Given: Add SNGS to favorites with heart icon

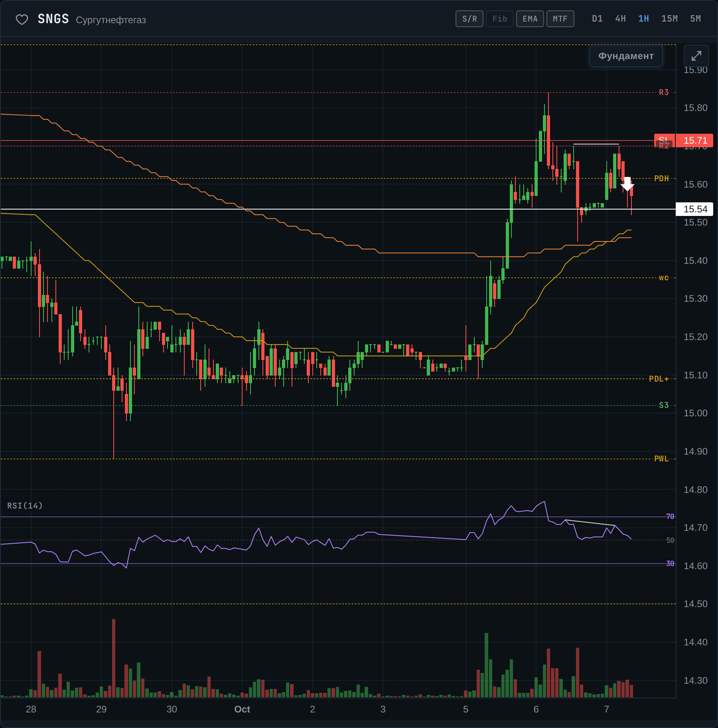Looking at the screenshot, I should [x=22, y=19].
